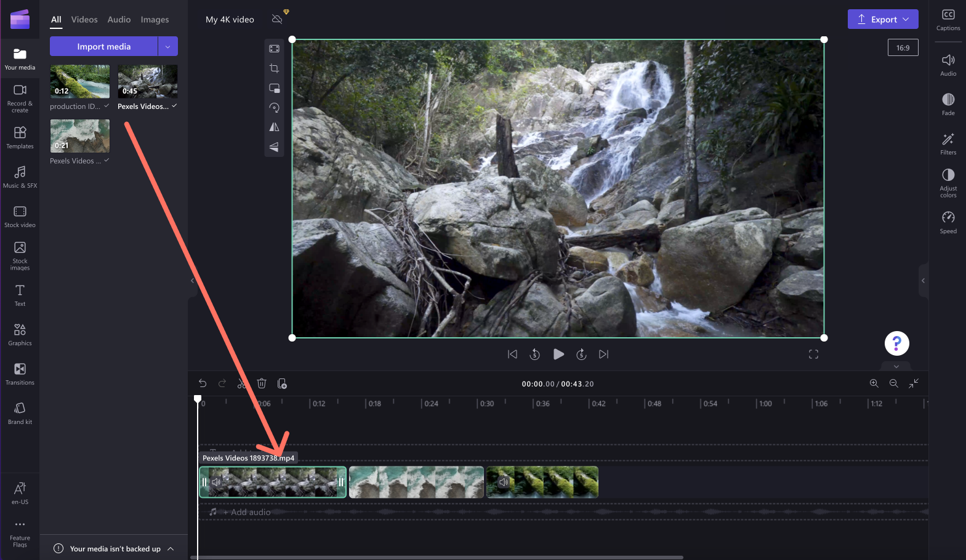
Task: Zoom out of the timeline
Action: pyautogui.click(x=893, y=383)
